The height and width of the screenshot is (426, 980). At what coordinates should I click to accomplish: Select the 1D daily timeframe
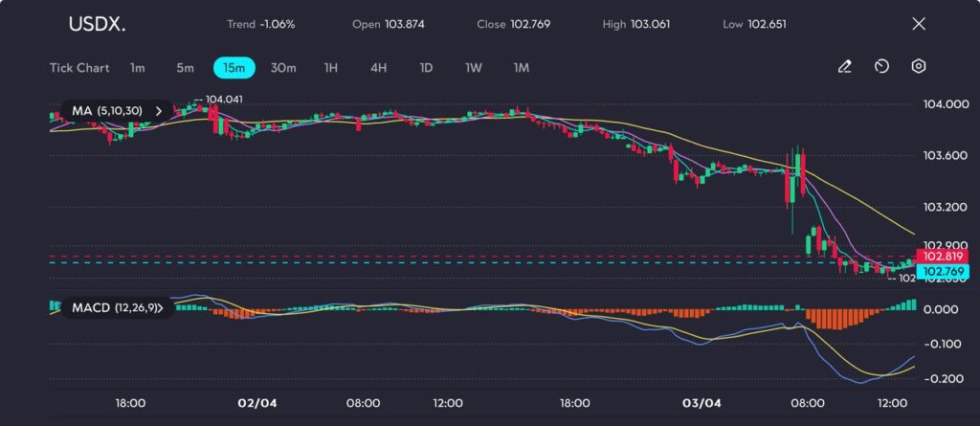click(x=427, y=68)
